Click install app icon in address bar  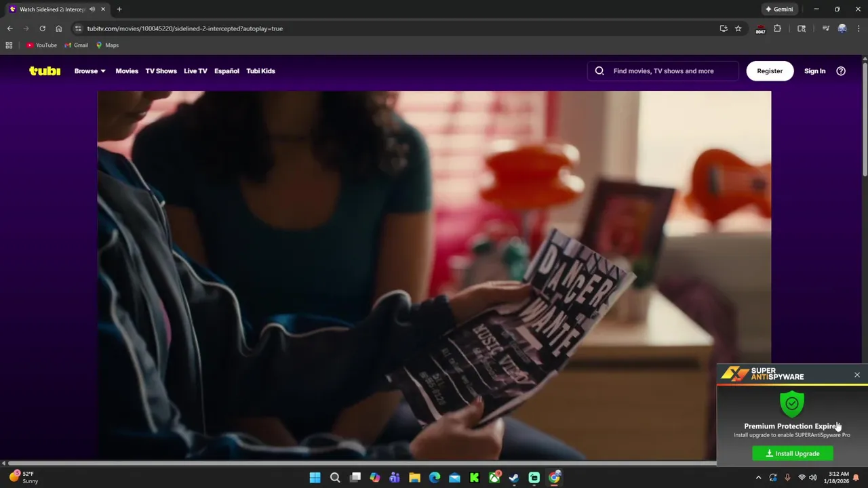coord(724,28)
